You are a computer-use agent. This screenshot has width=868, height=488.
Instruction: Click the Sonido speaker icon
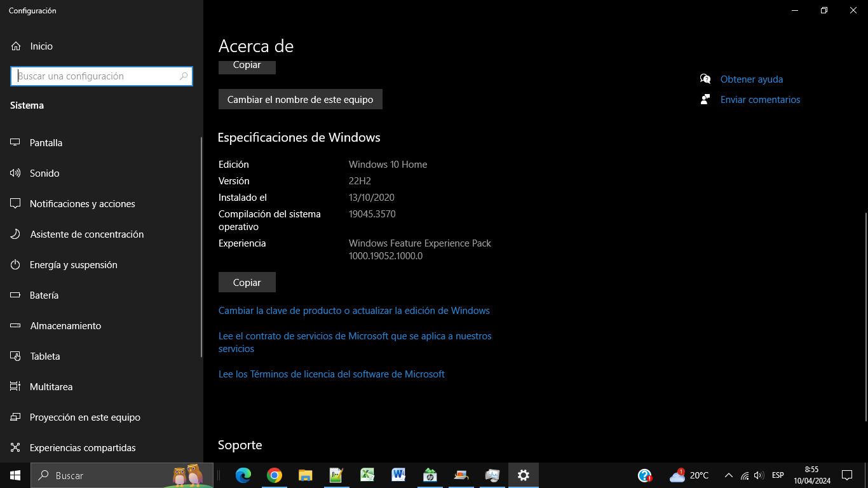(x=15, y=173)
